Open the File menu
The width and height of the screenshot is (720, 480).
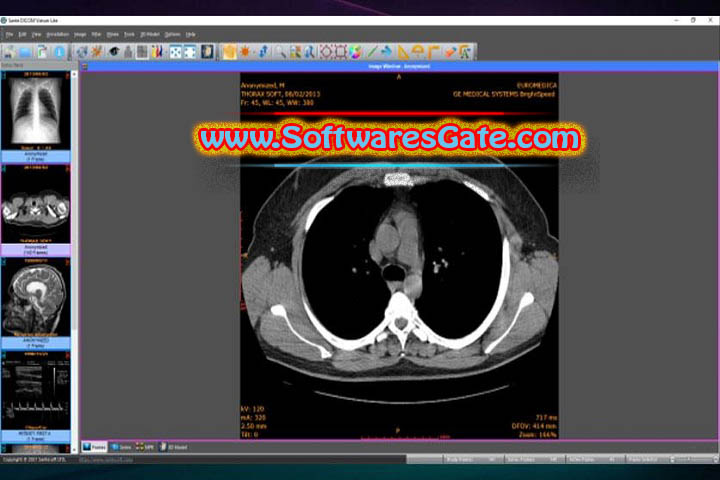9,34
